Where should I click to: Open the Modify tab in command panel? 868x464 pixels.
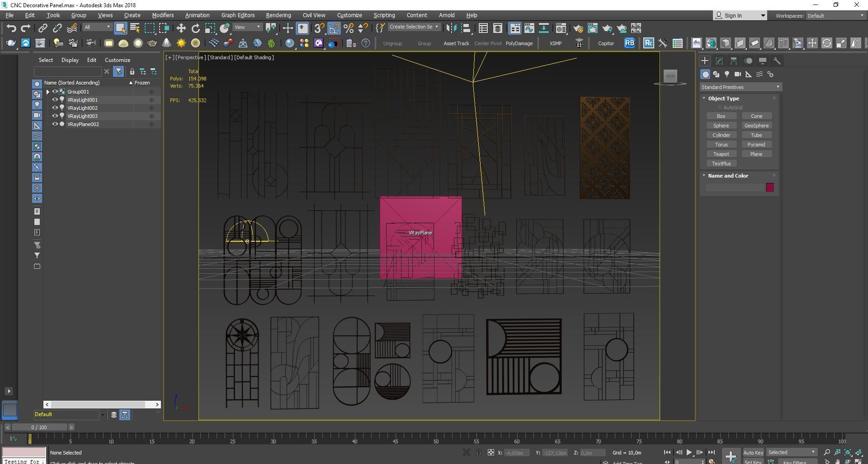tap(719, 61)
